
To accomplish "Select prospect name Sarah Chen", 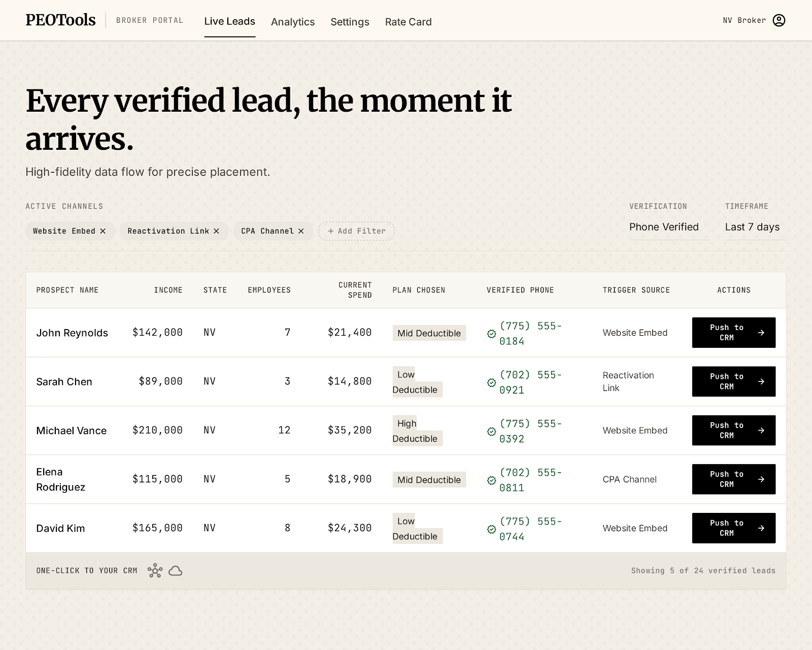I will point(64,382).
